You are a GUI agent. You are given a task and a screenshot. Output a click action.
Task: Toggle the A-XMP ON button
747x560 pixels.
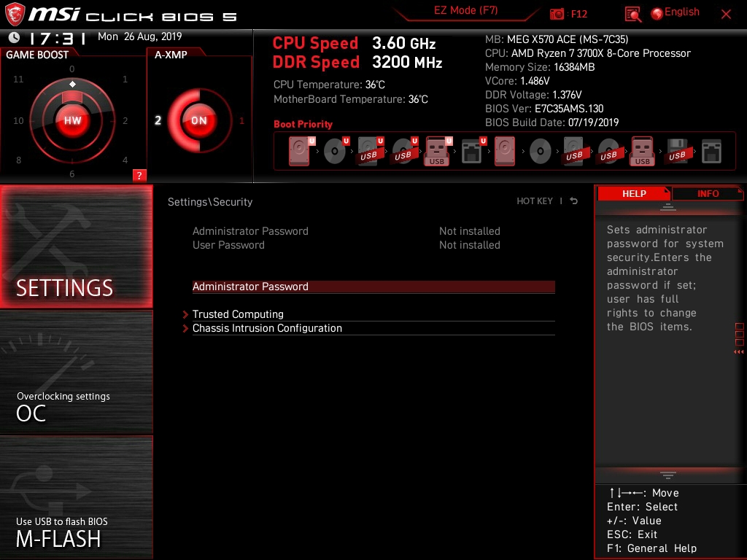coord(199,120)
